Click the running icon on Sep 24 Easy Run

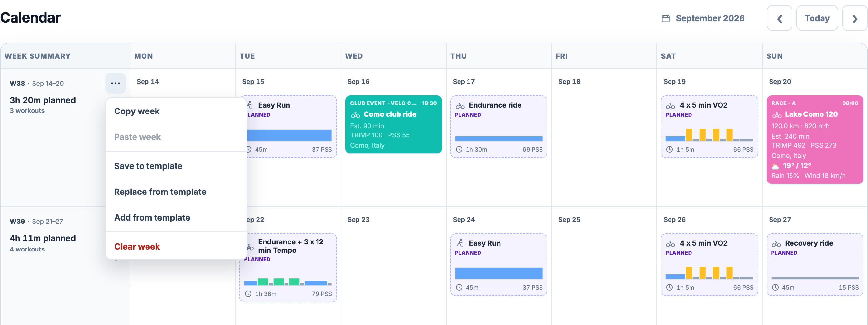pos(460,243)
